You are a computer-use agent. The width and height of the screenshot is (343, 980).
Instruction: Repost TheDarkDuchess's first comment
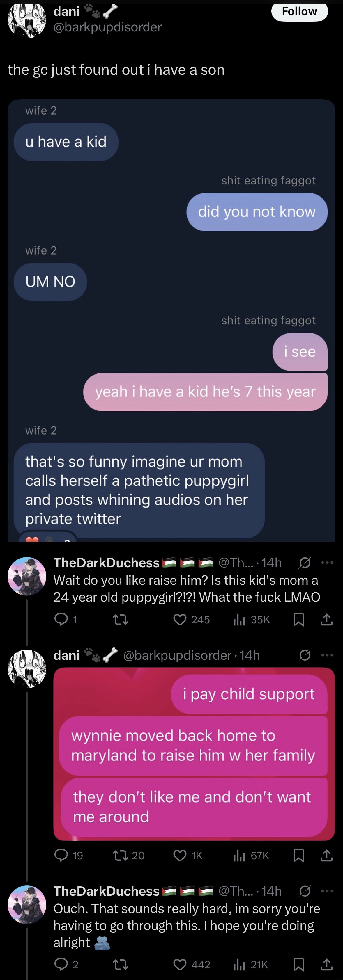point(121,620)
